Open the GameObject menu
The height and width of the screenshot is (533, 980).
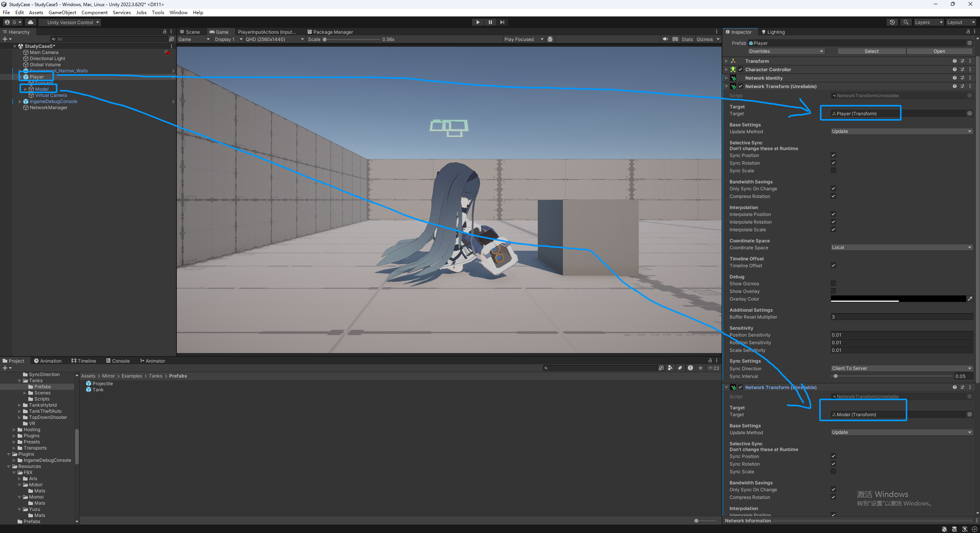[x=62, y=12]
